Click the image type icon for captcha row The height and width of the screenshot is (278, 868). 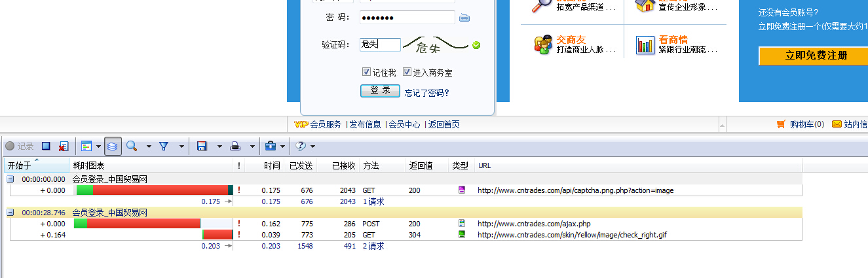pos(462,190)
